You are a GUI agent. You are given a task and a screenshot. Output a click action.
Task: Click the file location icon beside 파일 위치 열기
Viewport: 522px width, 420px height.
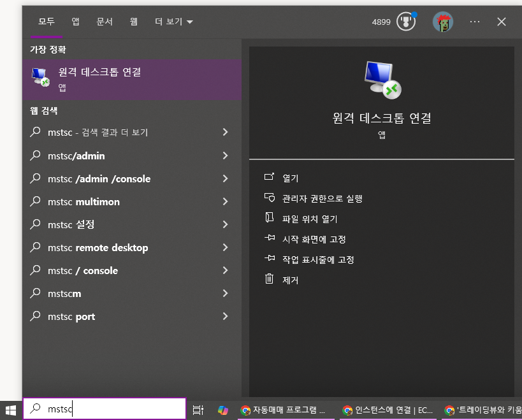pyautogui.click(x=270, y=218)
